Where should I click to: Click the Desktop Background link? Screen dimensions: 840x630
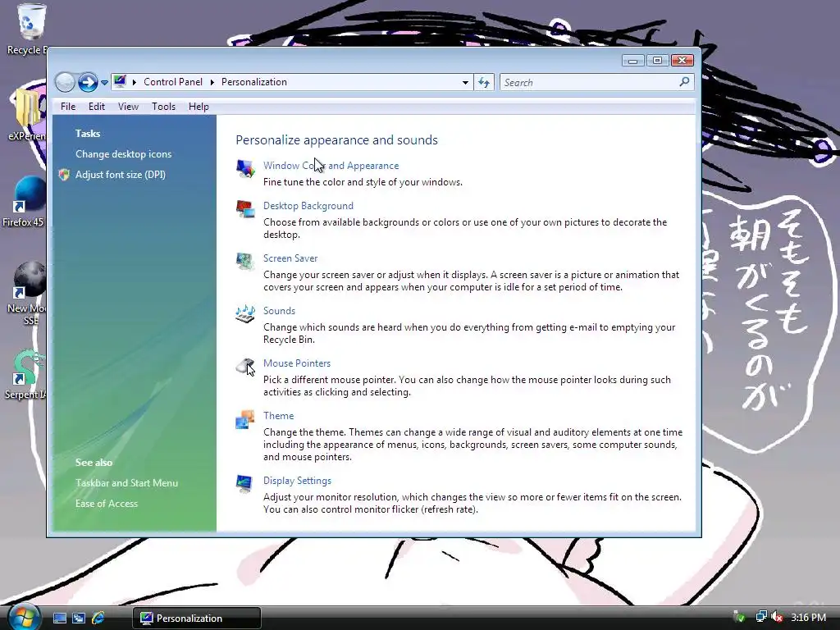click(308, 206)
